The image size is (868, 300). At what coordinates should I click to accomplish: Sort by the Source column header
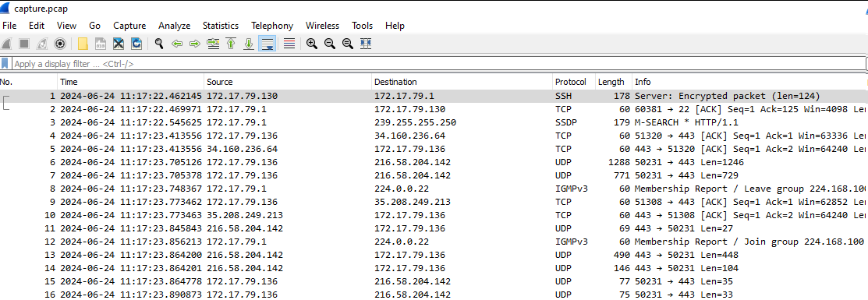(x=288, y=82)
